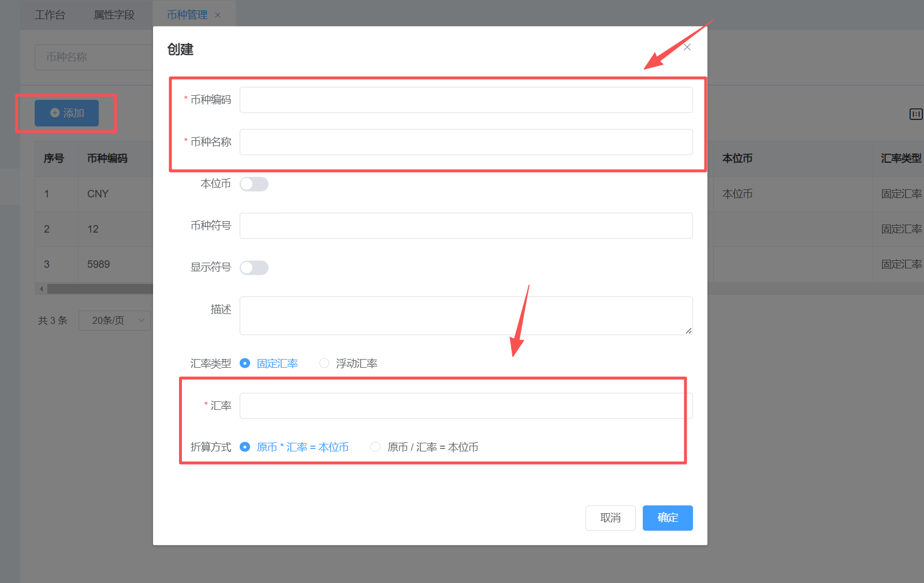Close the 创建 dialog using the X icon
The image size is (924, 583).
pos(687,47)
